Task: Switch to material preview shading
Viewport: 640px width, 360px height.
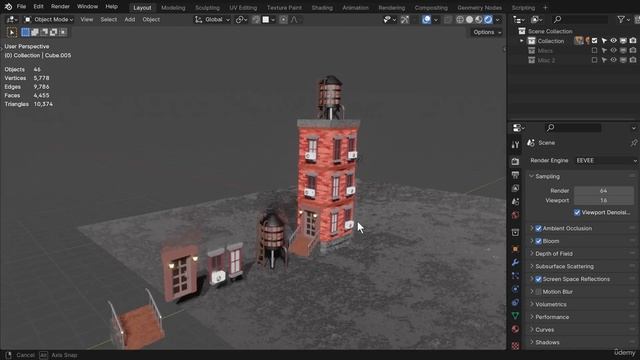Action: [x=479, y=20]
